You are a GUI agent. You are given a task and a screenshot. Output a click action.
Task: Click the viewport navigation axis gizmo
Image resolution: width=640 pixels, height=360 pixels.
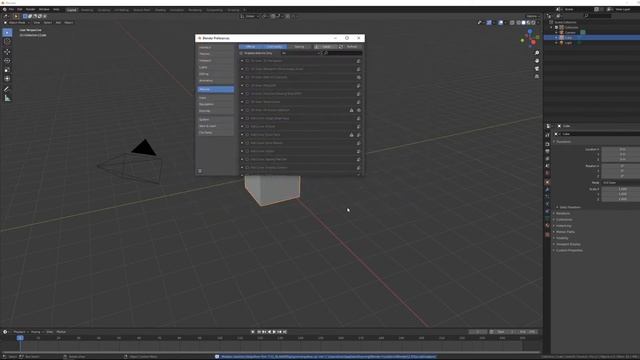tap(530, 38)
